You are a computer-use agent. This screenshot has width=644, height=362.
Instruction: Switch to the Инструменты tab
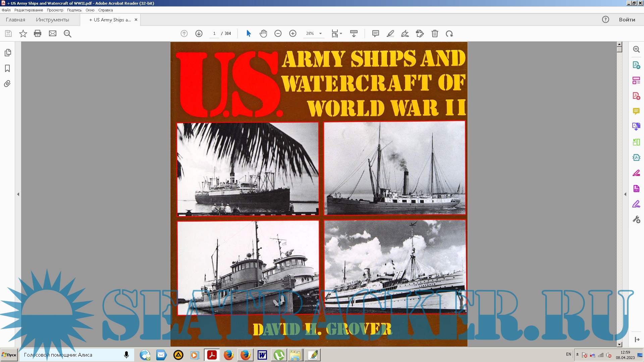point(52,20)
